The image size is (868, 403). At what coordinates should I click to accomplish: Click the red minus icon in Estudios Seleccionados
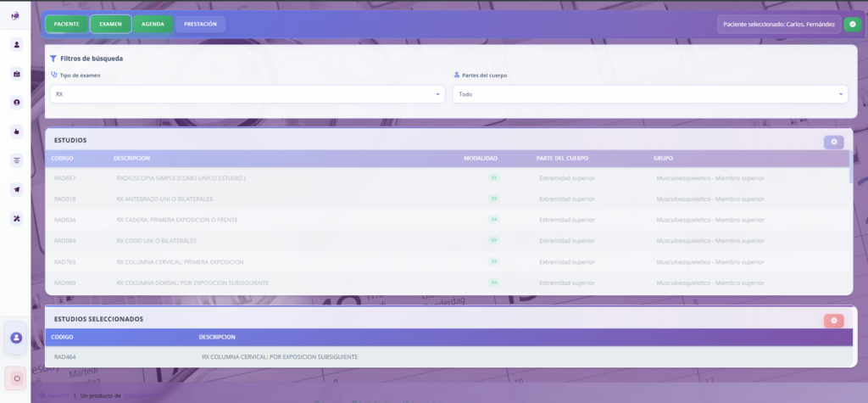[x=833, y=320]
